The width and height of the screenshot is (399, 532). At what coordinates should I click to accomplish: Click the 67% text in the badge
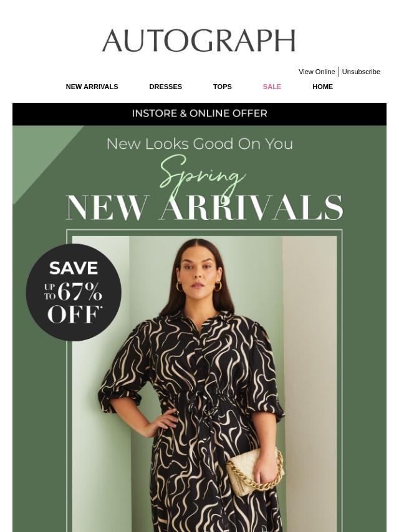80,292
